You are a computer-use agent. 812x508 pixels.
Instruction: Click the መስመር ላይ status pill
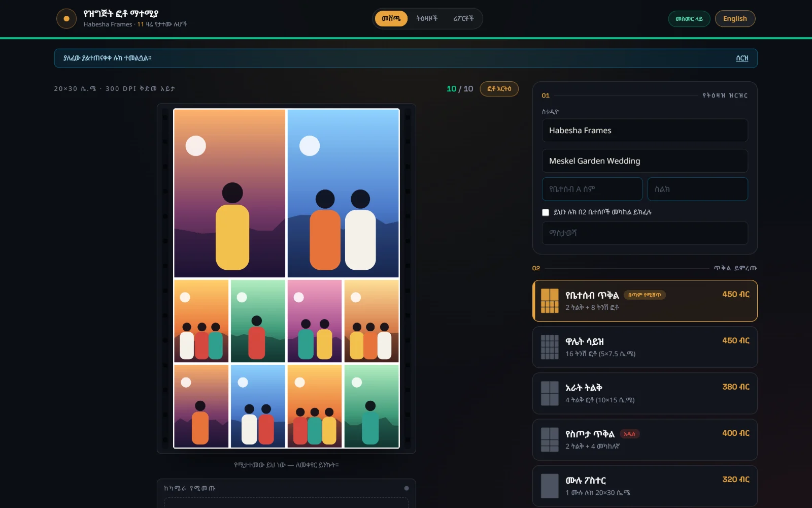(x=689, y=19)
